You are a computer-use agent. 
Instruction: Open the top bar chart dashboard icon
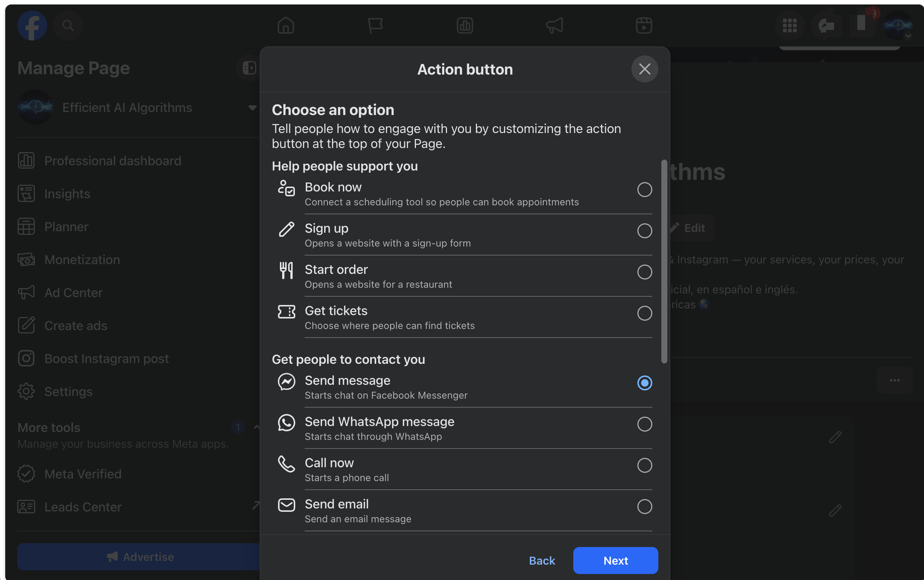pyautogui.click(x=465, y=26)
